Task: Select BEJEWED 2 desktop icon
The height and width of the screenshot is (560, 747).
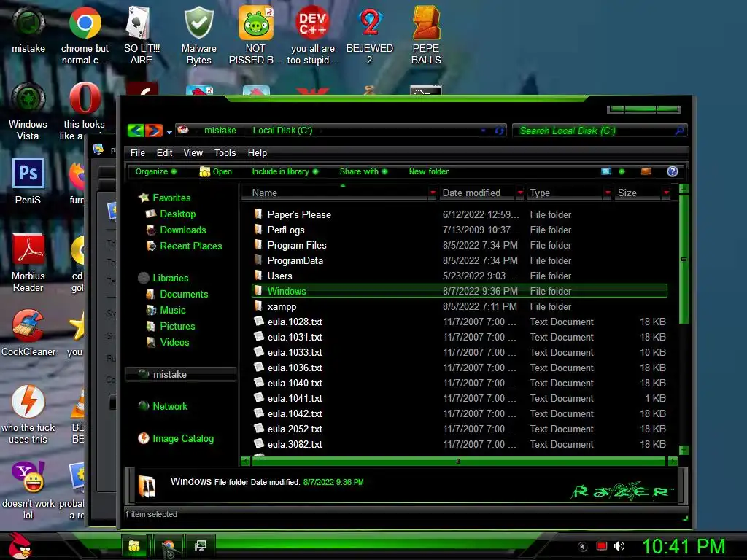Action: click(370, 34)
